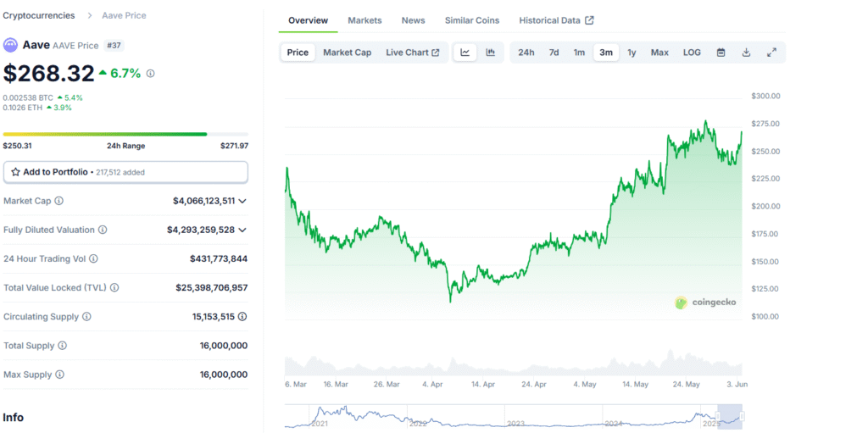Select the 7d time range
This screenshot has height=433, width=868.
554,53
